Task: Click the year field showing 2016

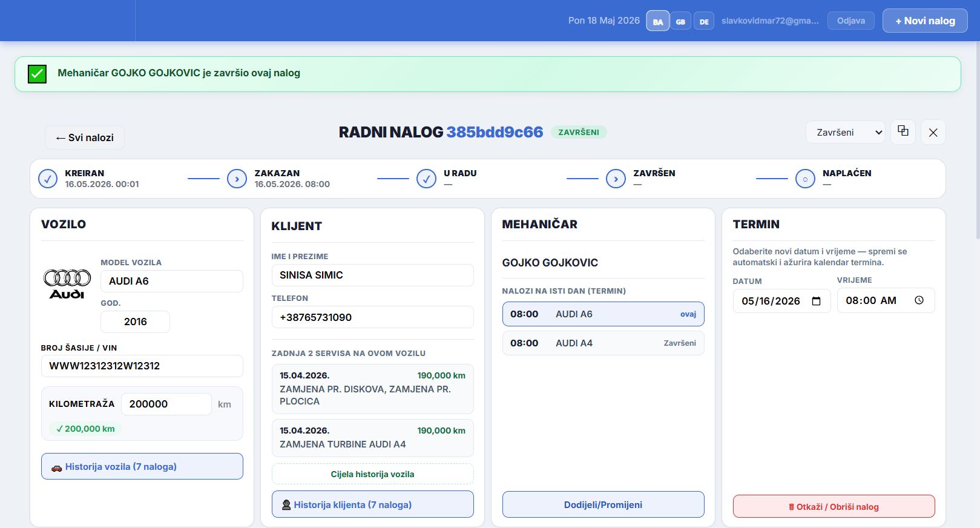Action: (x=135, y=322)
